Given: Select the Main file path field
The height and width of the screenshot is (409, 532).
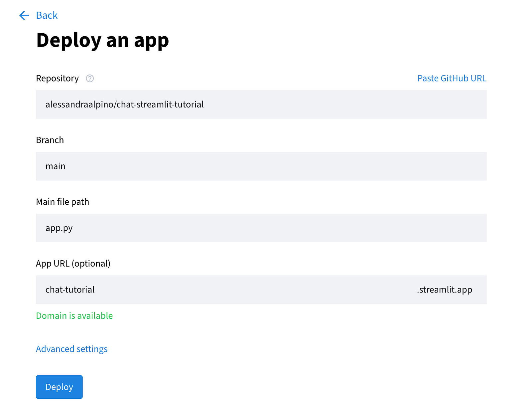Looking at the screenshot, I should point(261,228).
